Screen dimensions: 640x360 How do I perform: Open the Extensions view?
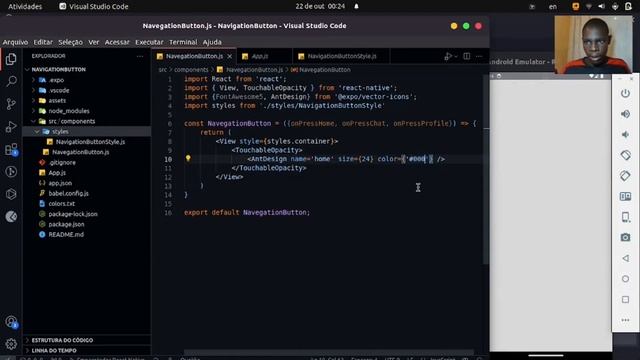pos(11,149)
